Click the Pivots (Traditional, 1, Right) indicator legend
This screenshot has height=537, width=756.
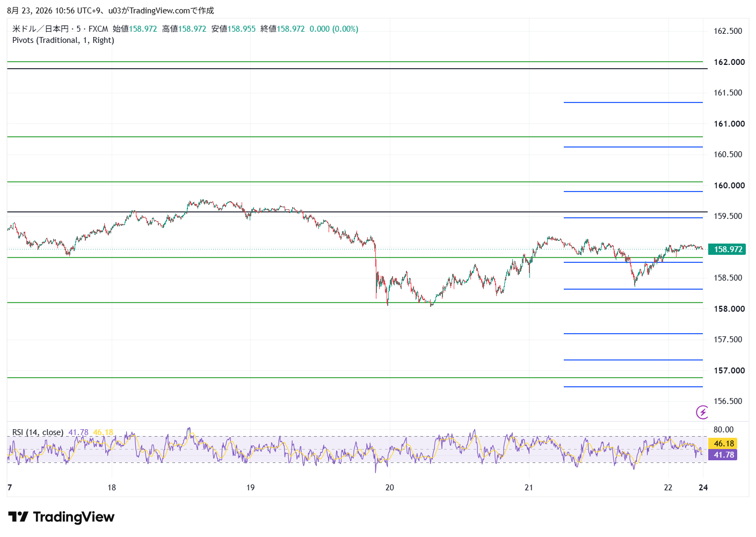pyautogui.click(x=63, y=40)
